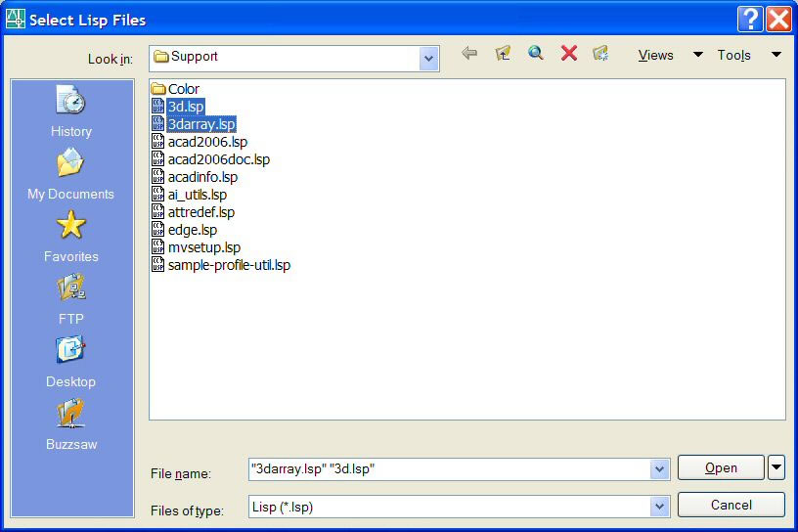Click the Color folder icon
Image resolution: width=798 pixels, height=532 pixels.
click(x=158, y=89)
